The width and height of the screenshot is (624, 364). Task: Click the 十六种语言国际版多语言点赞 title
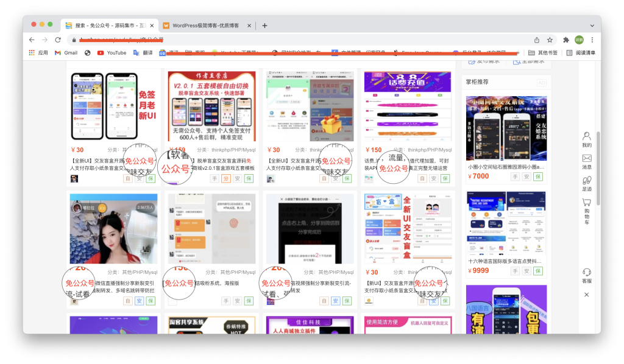(x=505, y=261)
